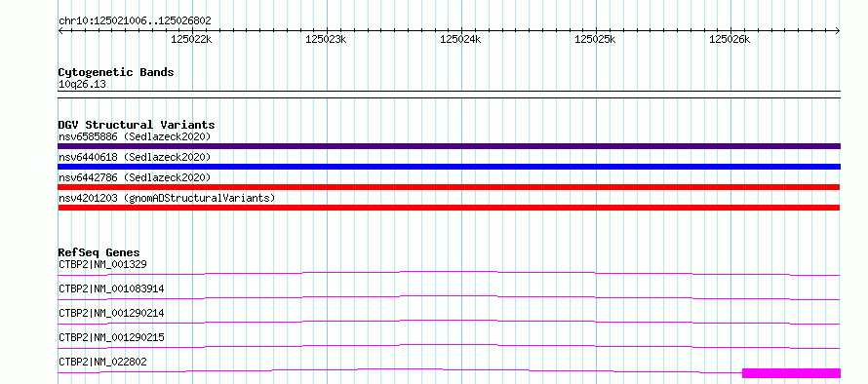Open CTBP2|NM_001290215 transcript label
This screenshot has width=868, height=384.
click(111, 337)
